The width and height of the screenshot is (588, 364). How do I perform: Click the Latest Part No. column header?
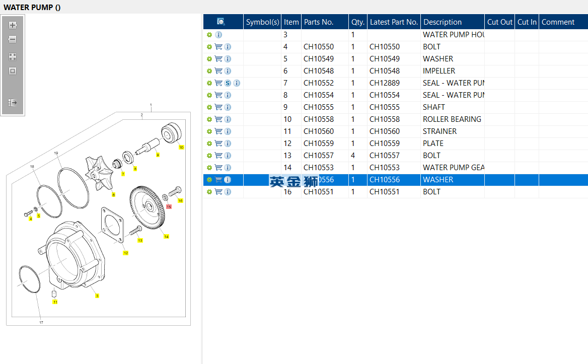click(394, 22)
